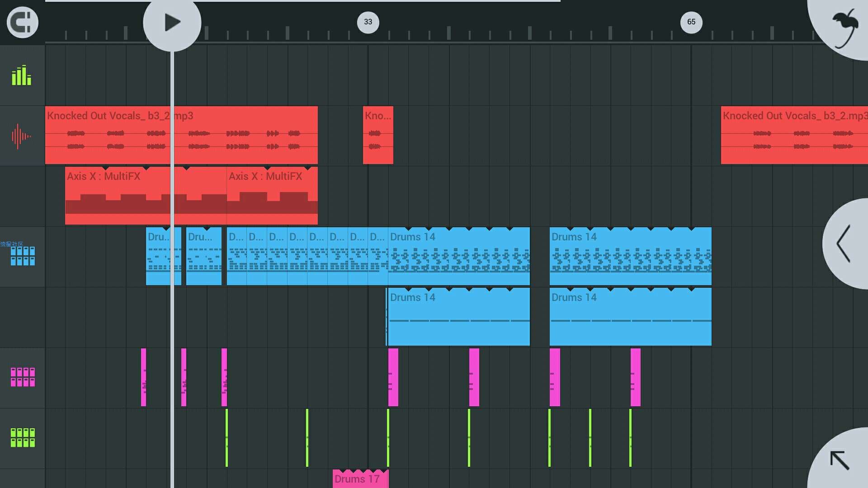This screenshot has width=868, height=488.
Task: Select the short 'Kno...' audio clip
Action: tap(378, 135)
